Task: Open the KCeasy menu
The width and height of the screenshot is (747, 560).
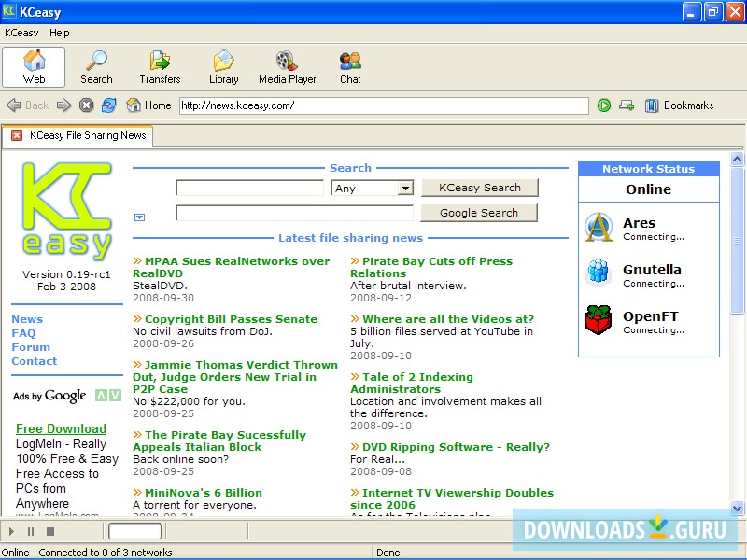Action: click(x=21, y=33)
